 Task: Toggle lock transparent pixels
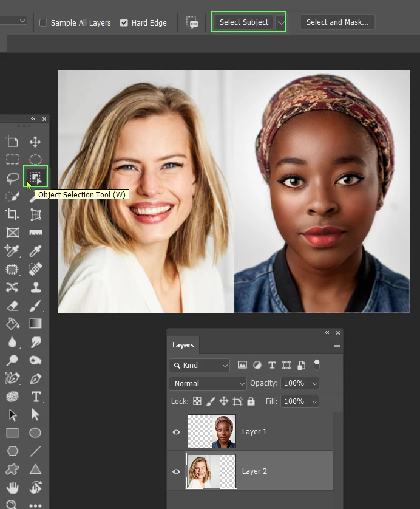coord(197,401)
